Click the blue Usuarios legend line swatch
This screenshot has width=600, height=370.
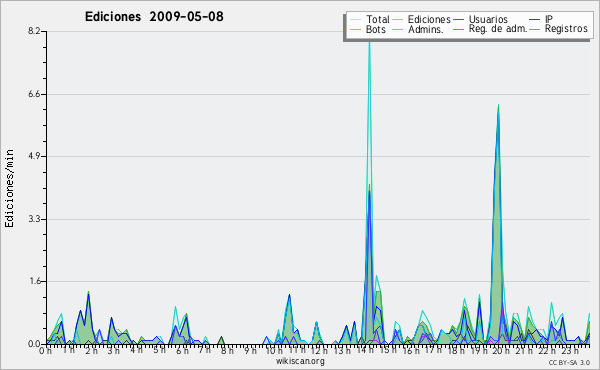458,19
